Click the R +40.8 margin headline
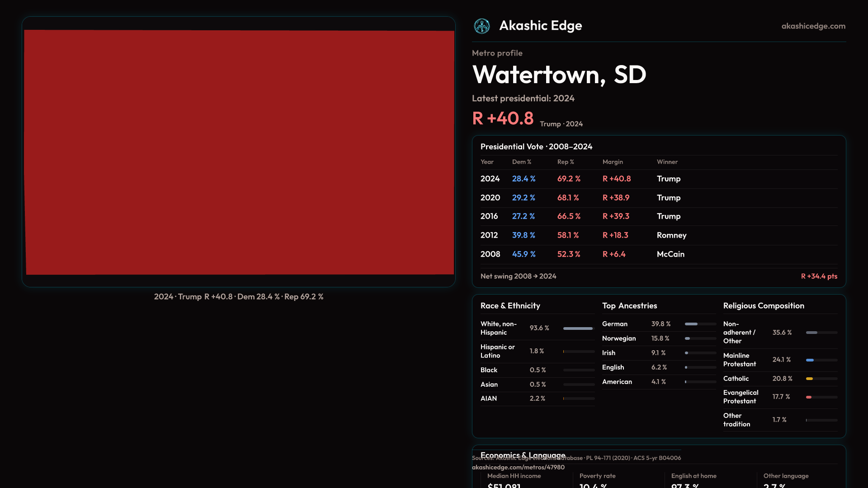The width and height of the screenshot is (868, 488). pos(503,118)
